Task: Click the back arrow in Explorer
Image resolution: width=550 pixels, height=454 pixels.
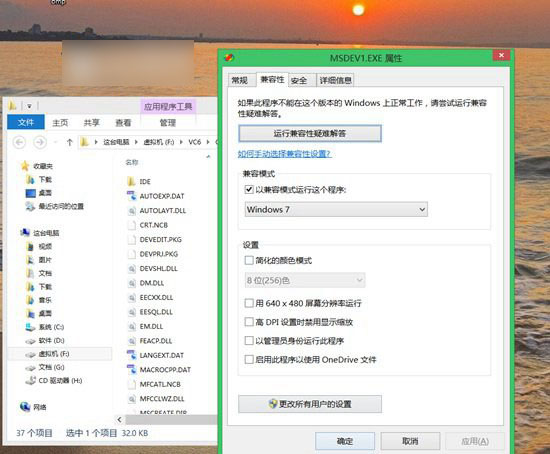Action: tap(19, 142)
